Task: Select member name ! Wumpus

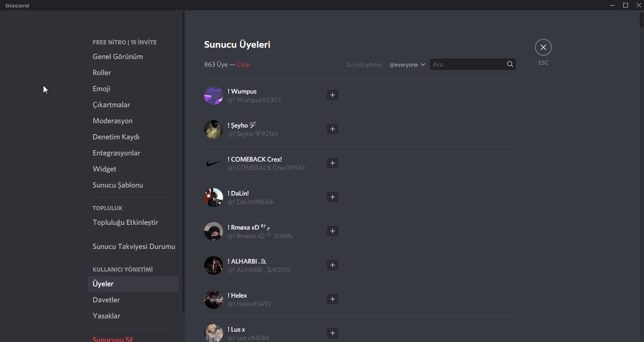Action: [x=242, y=91]
